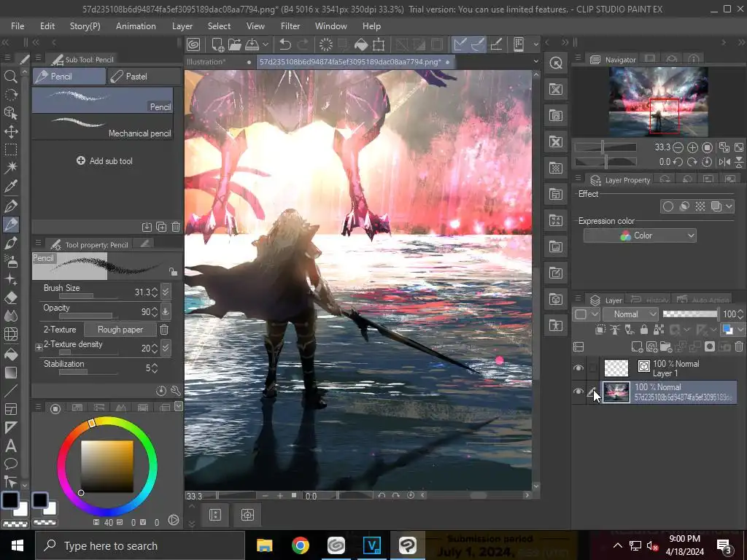Expand the 2-Texture density plus expander
The image size is (747, 560).
coord(39,348)
